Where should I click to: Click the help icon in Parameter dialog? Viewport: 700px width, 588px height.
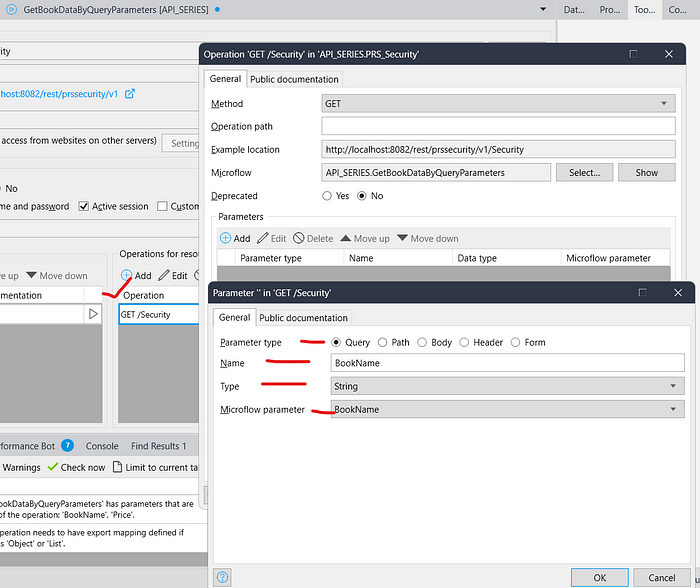pos(222,577)
